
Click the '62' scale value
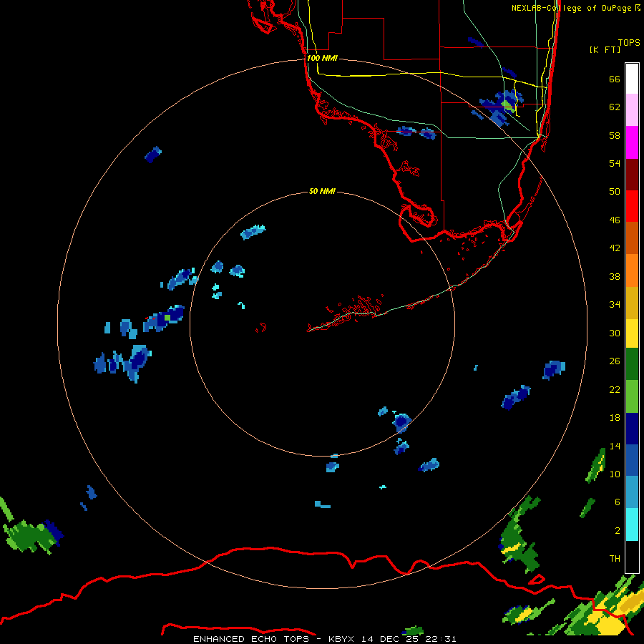tap(615, 107)
